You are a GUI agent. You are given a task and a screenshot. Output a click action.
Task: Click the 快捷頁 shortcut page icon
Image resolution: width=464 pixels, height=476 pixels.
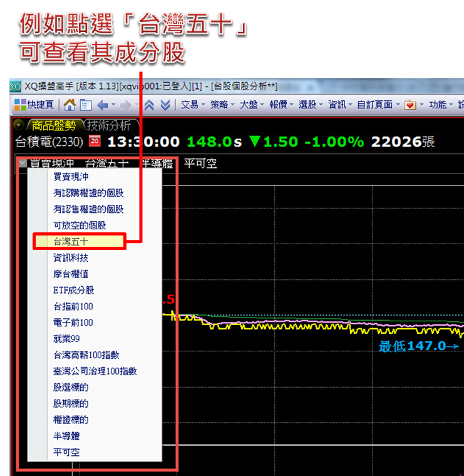click(x=21, y=105)
